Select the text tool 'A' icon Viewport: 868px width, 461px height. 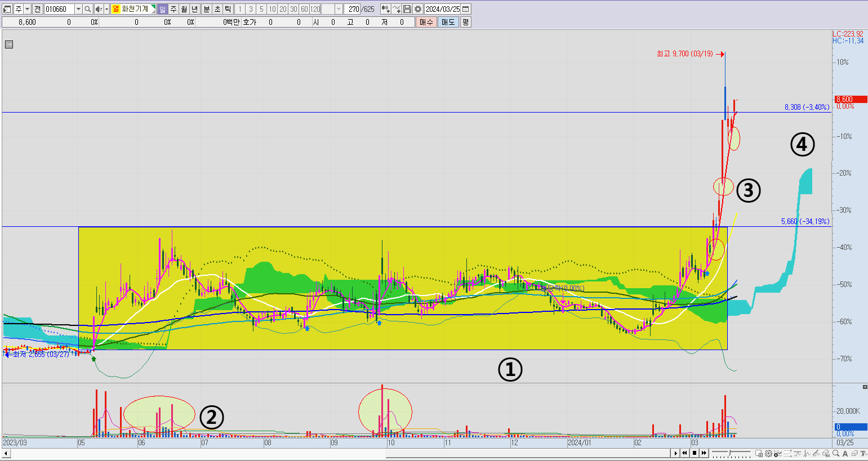point(845,453)
